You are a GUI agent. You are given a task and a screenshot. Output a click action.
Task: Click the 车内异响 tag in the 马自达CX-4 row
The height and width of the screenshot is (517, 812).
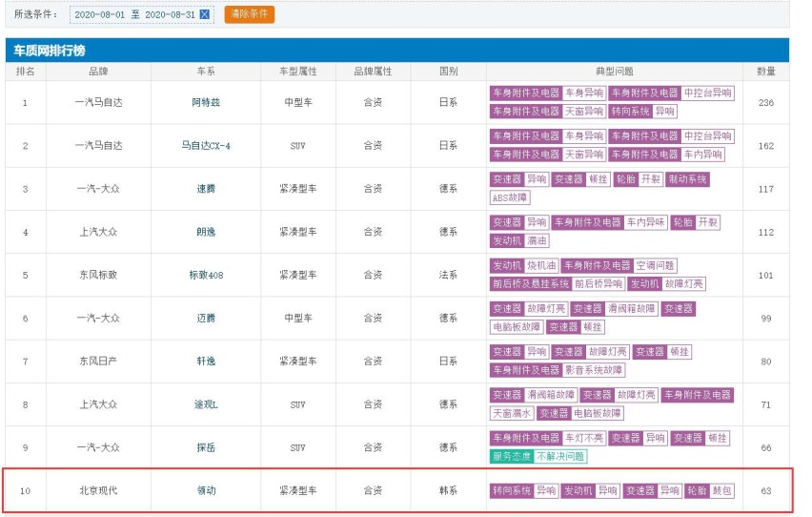click(x=702, y=155)
